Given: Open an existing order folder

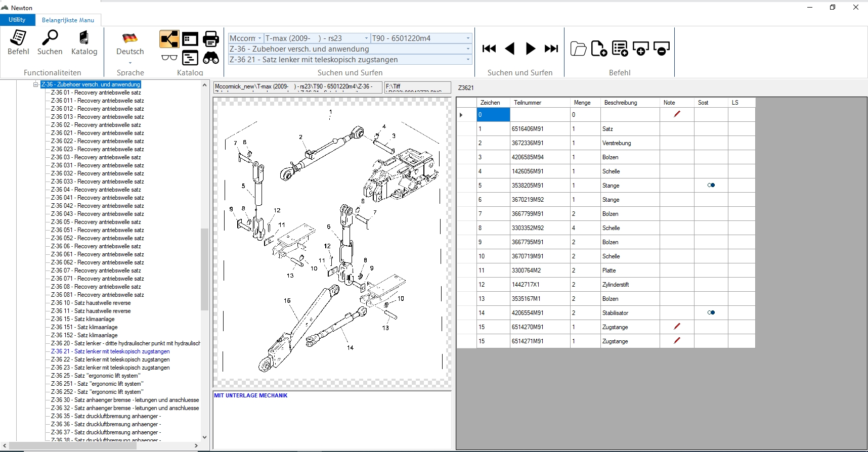Looking at the screenshot, I should [578, 49].
